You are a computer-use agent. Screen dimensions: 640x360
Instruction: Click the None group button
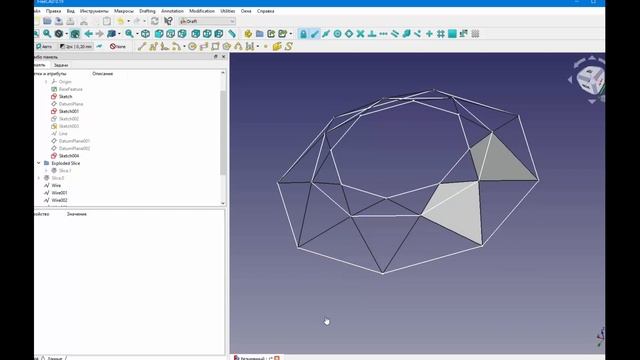point(118,47)
